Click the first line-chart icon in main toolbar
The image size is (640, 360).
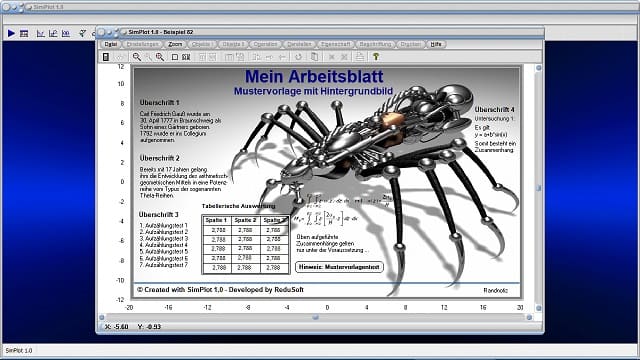40,33
